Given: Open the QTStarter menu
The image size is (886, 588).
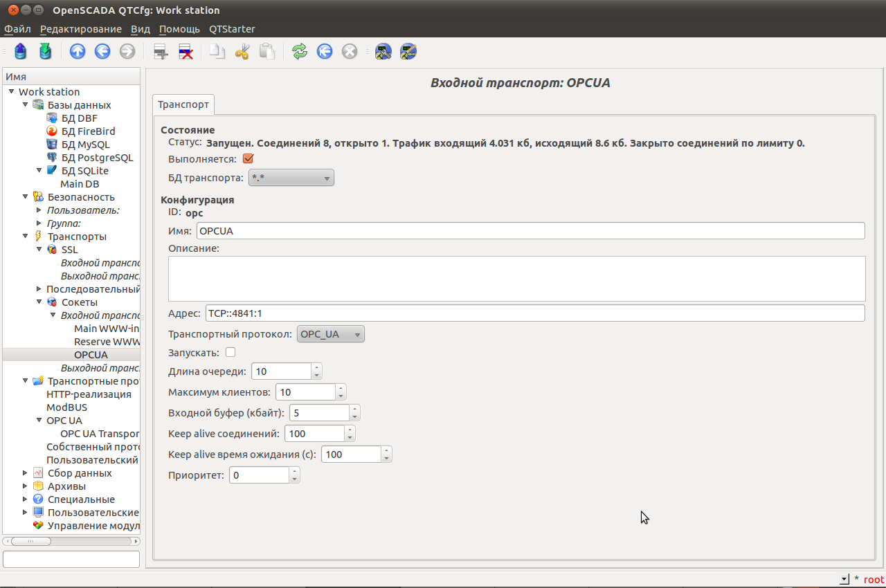Looking at the screenshot, I should pos(232,29).
